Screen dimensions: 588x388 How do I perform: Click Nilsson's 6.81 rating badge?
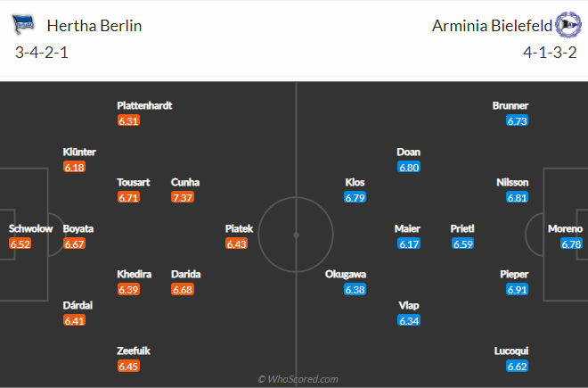(517, 198)
